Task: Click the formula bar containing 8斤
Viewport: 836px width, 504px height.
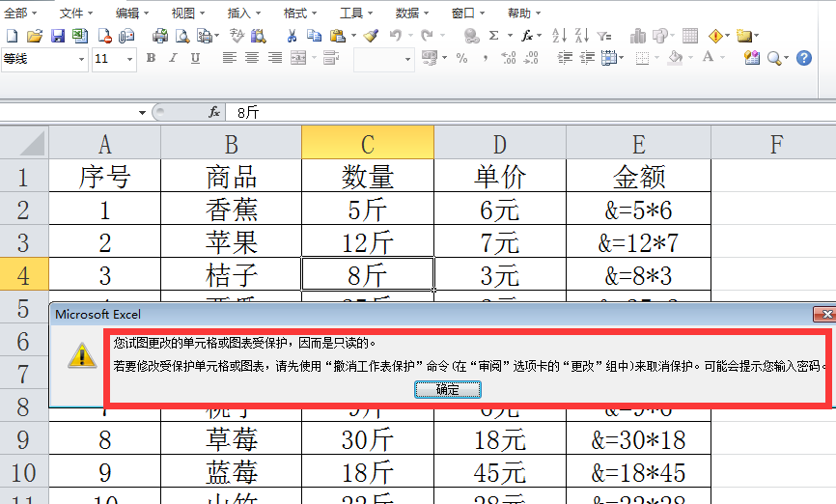Action: coord(531,113)
